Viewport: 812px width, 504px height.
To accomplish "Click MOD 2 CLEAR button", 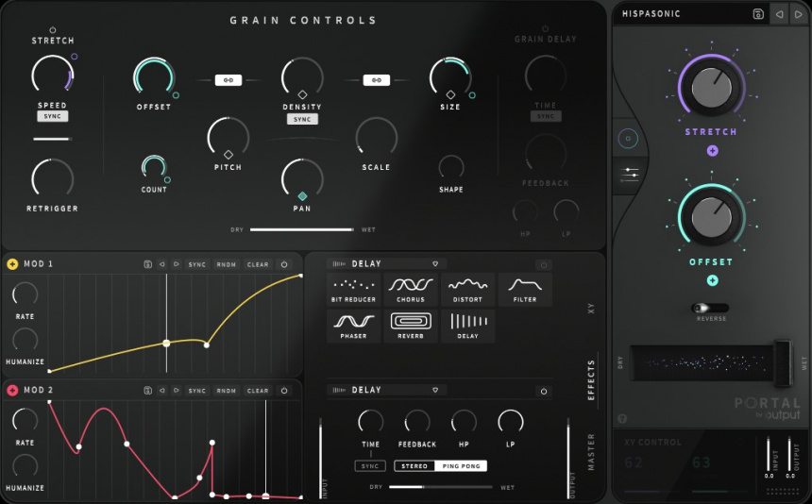I will pos(258,391).
